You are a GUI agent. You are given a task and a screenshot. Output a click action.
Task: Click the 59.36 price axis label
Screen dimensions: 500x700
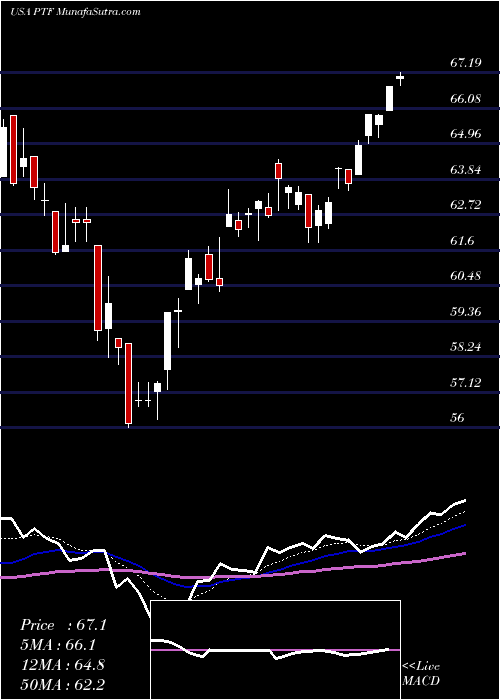coord(466,312)
